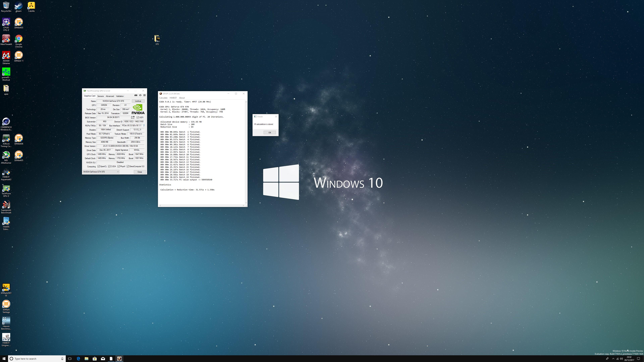Select the 3DMark2001 SE desktop icon
Screen dimensions: 644x362
6,290
